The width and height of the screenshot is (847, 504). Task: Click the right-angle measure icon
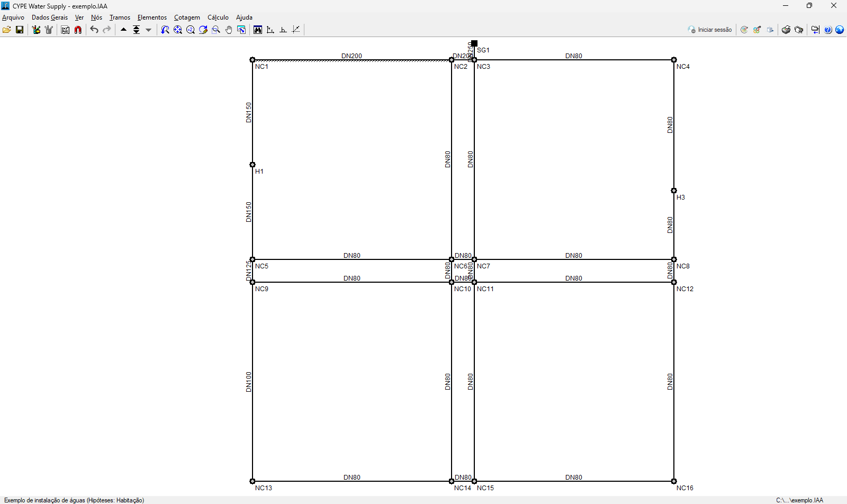pyautogui.click(x=283, y=30)
